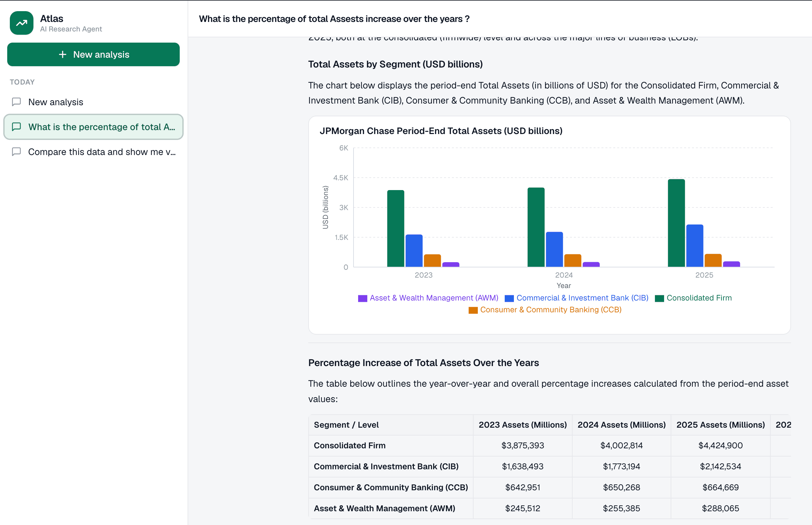The image size is (812, 525).
Task: Click the $642,951 table cell
Action: 522,488
